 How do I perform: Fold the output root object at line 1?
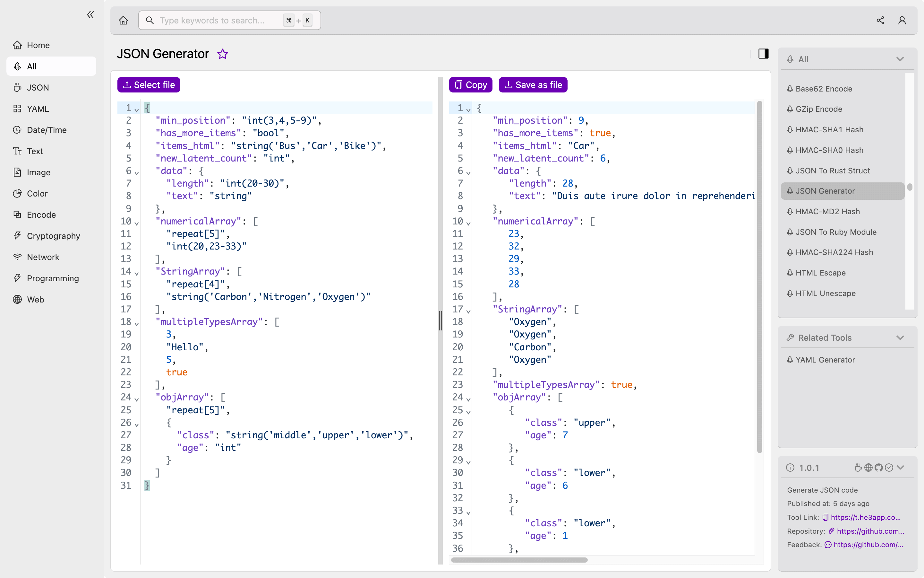[x=468, y=110]
